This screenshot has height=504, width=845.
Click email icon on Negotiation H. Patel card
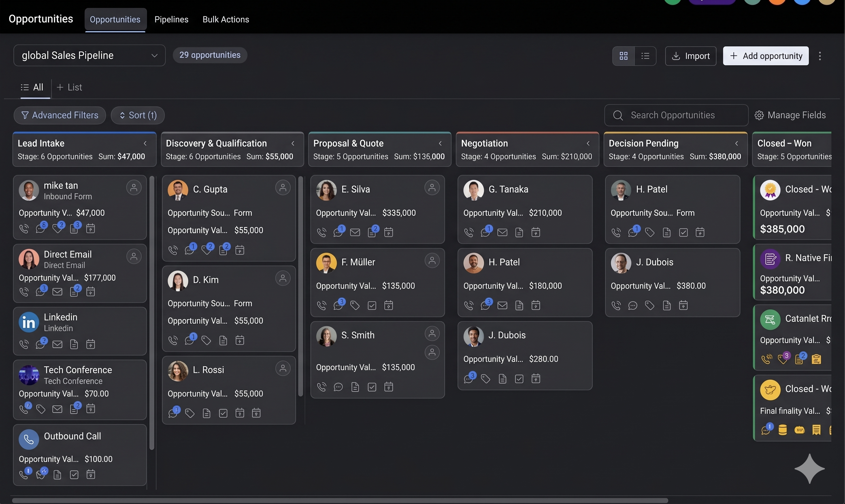(502, 305)
